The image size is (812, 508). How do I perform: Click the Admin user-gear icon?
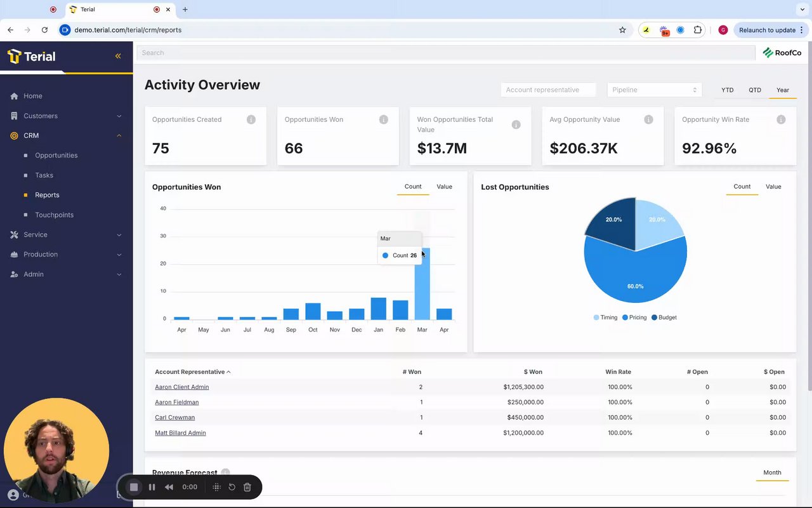[14, 274]
